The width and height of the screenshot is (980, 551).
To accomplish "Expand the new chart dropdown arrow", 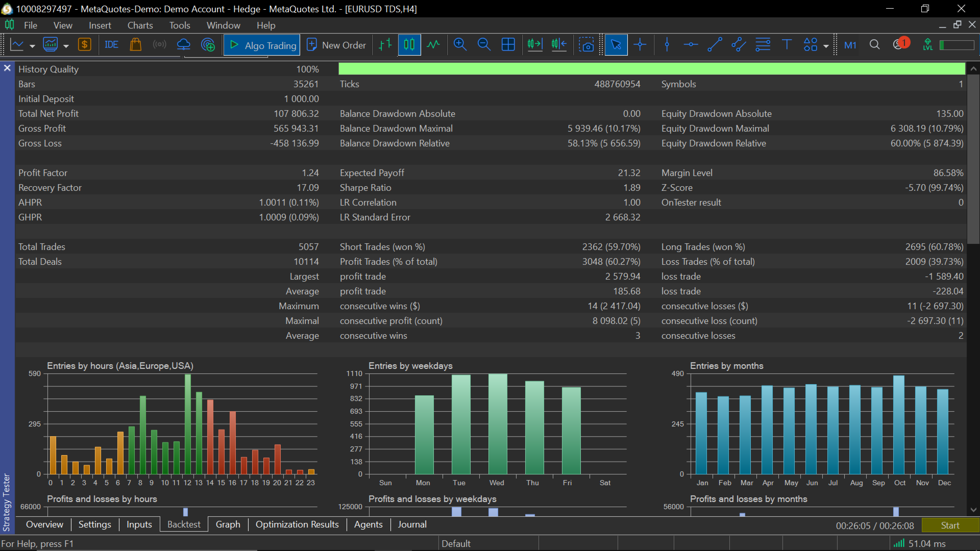I will click(32, 46).
